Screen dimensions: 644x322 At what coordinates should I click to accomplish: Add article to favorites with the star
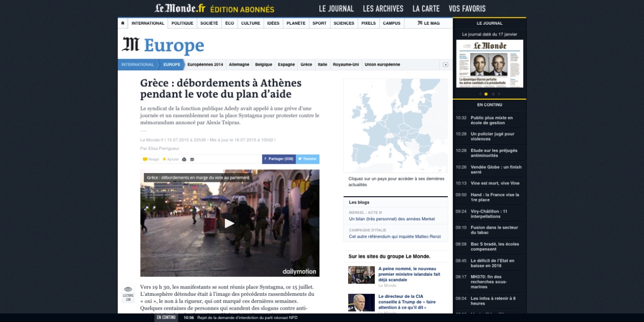coord(164,159)
